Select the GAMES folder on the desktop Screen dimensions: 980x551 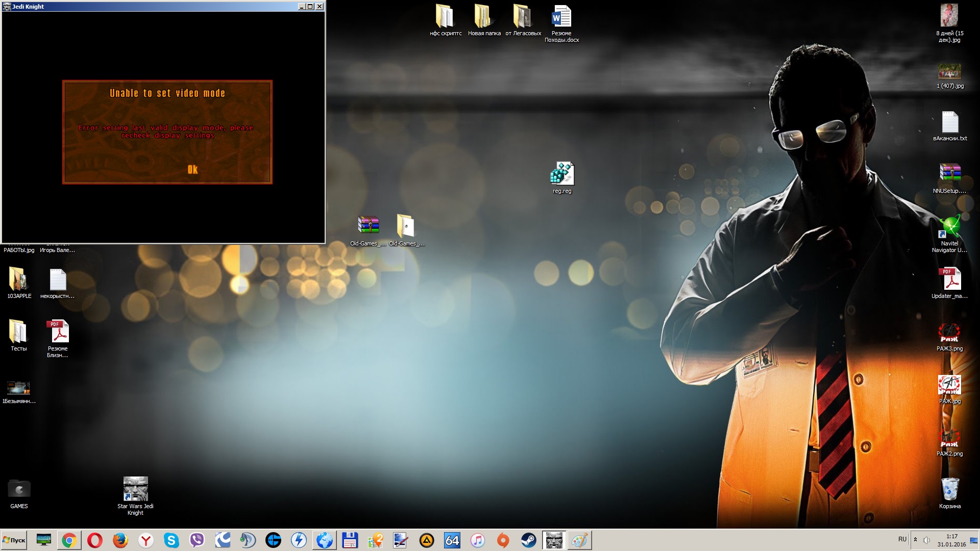click(19, 490)
